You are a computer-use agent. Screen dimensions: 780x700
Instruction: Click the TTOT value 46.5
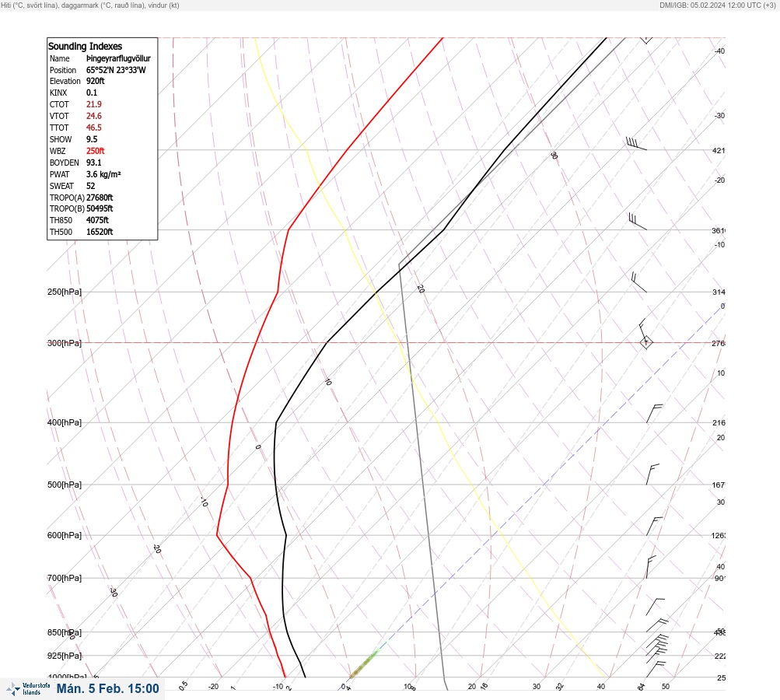[94, 128]
